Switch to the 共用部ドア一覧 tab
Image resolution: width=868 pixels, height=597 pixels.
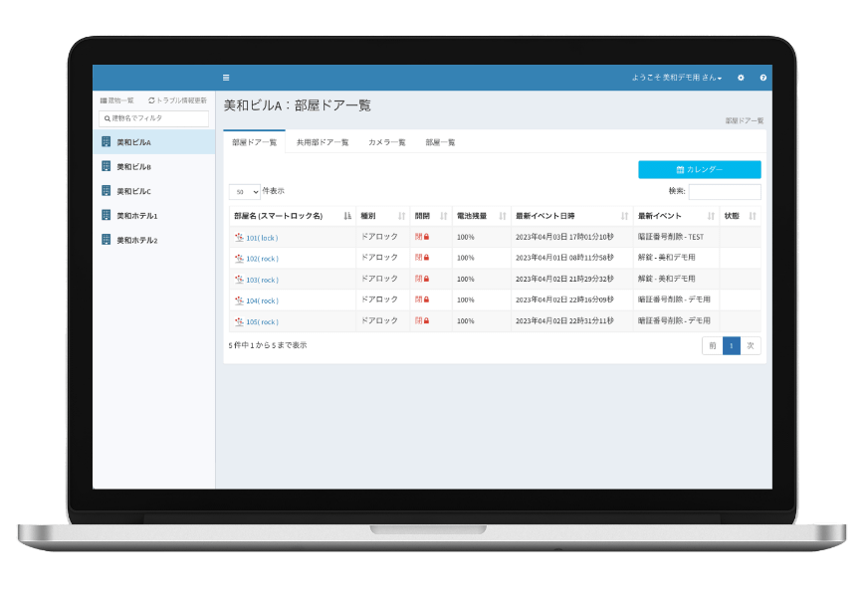pos(323,142)
